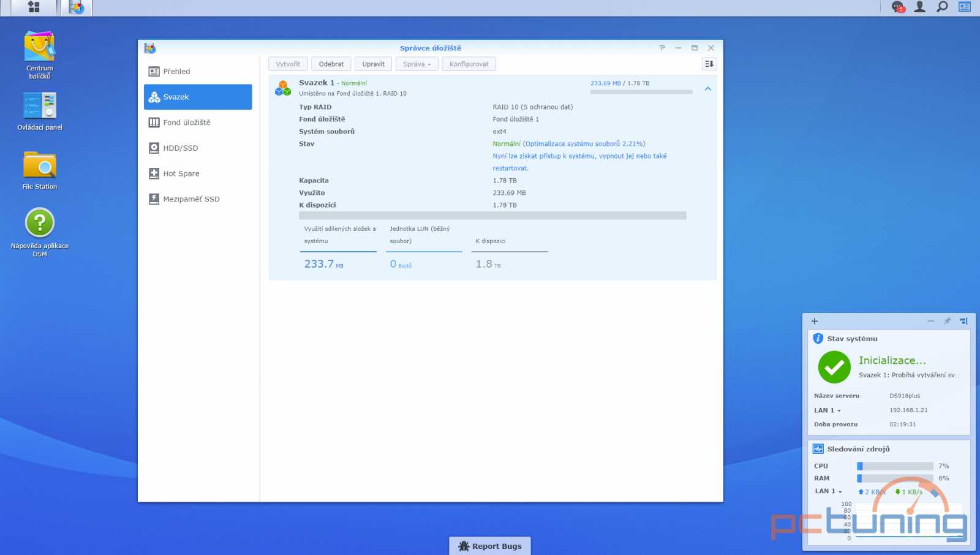Dock widget panel to side icon
Image resolution: width=980 pixels, height=555 pixels.
pos(963,321)
